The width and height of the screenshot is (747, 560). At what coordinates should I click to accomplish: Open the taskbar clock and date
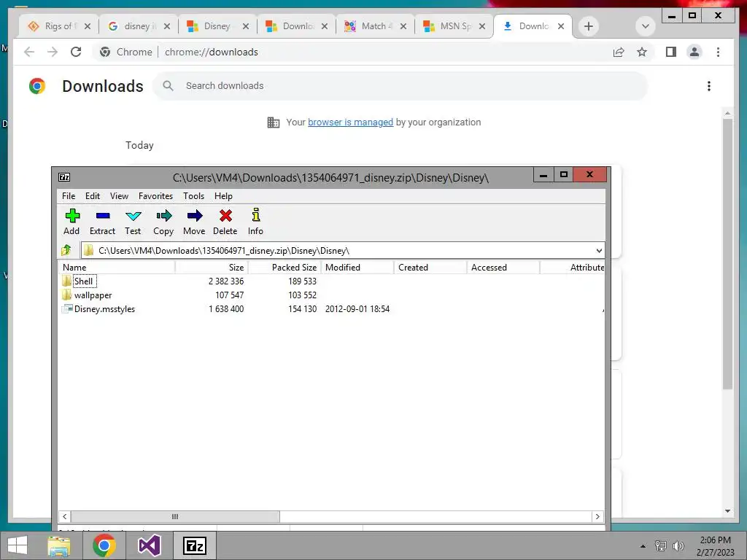(x=715, y=546)
